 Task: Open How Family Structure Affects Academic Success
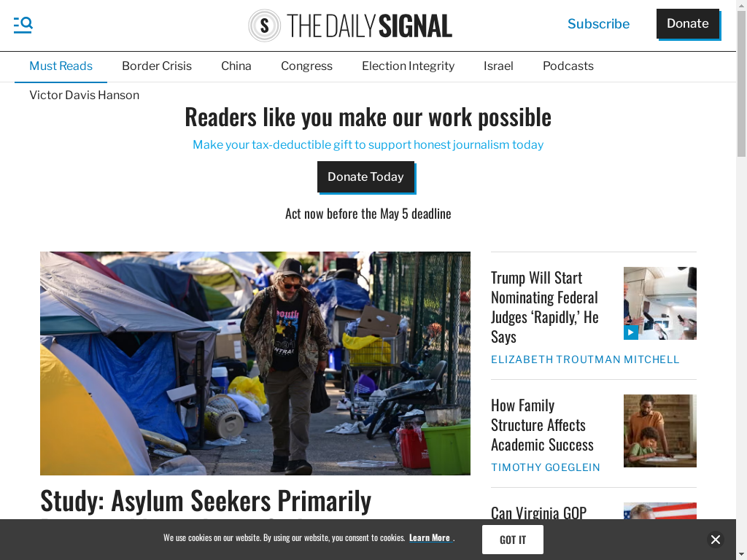542,425
